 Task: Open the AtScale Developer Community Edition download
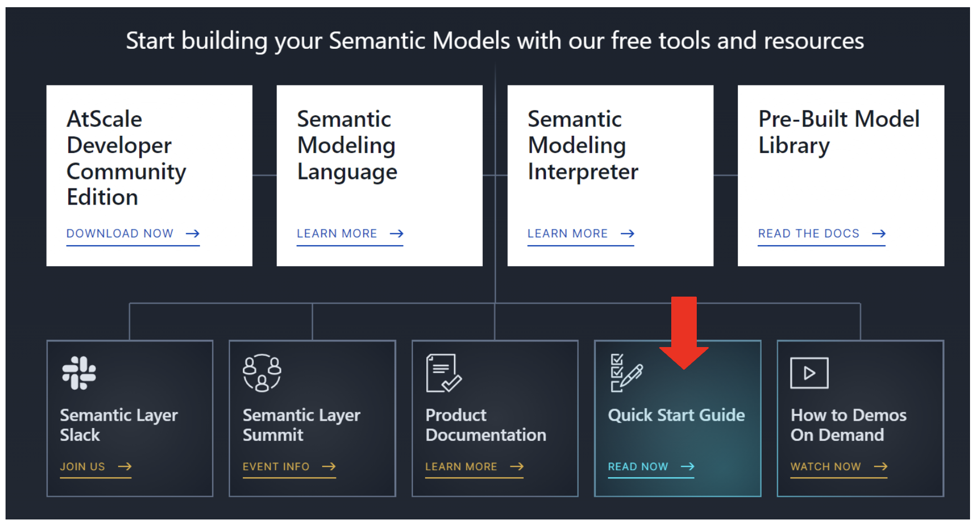coord(120,233)
